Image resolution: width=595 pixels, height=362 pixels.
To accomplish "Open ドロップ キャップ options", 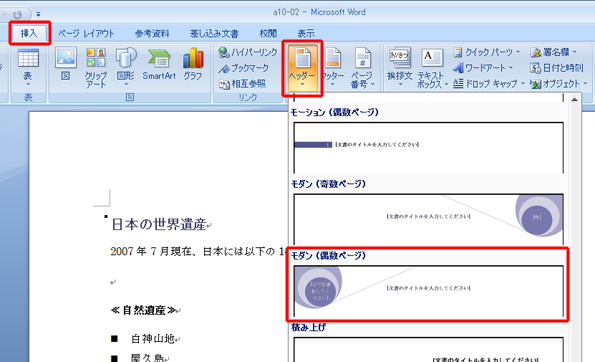I will pyautogui.click(x=490, y=83).
